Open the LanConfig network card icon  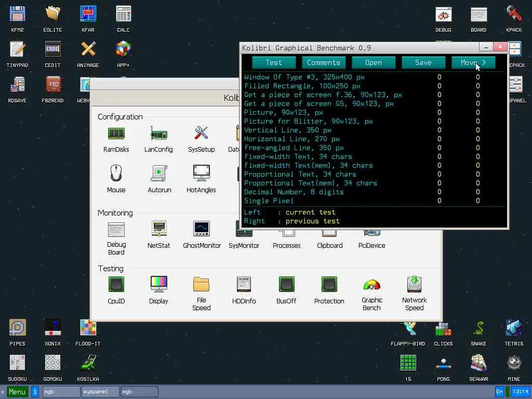[158, 134]
